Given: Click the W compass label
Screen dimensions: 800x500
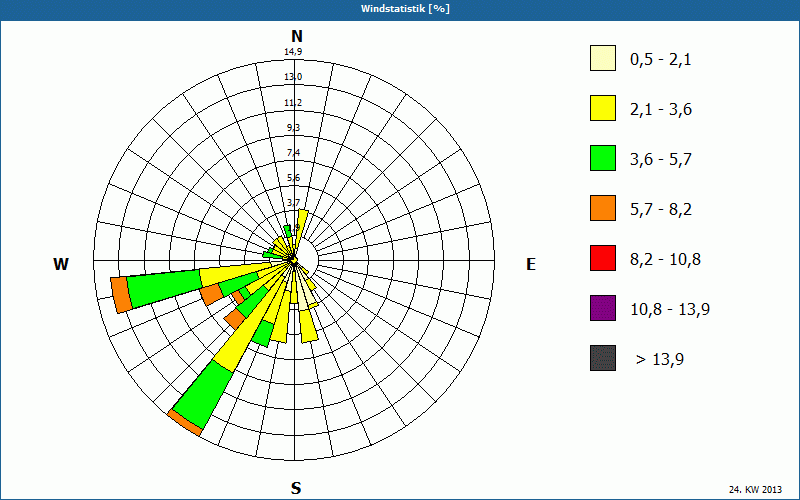Looking at the screenshot, I should point(61,264).
